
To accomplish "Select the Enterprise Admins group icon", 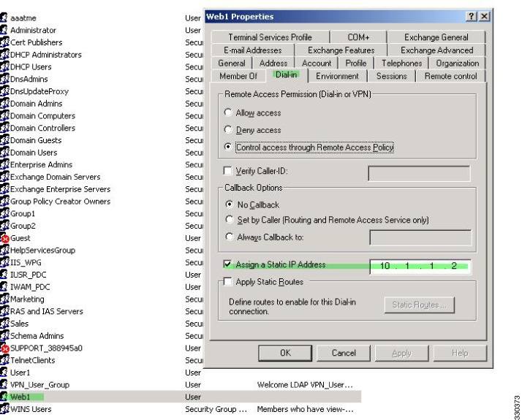I will tap(4, 164).
